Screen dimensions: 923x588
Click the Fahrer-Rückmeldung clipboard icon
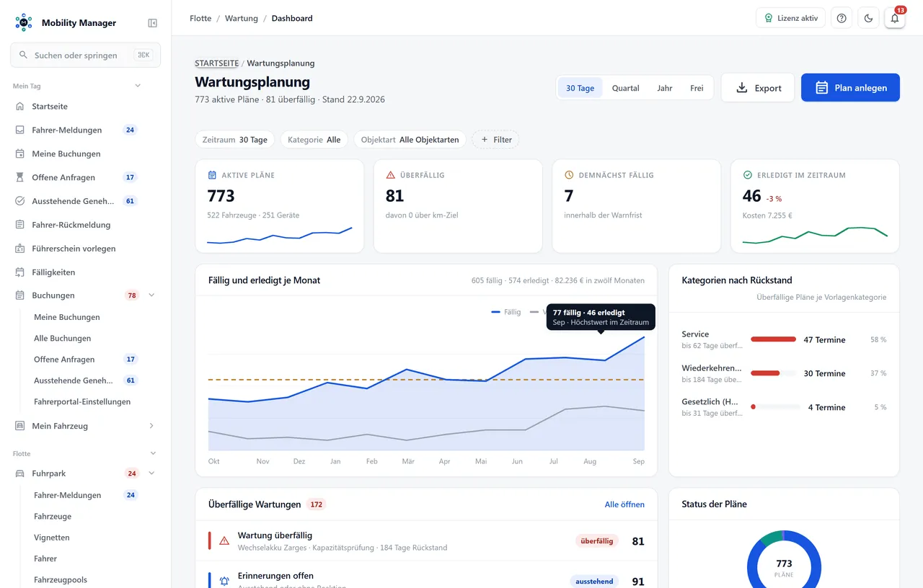tap(20, 225)
